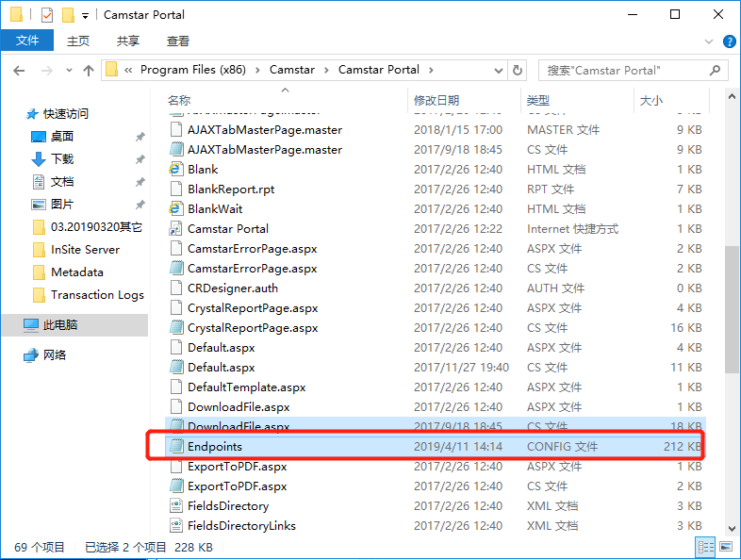Open the Help question mark icon
This screenshot has height=560, width=741.
click(x=729, y=41)
